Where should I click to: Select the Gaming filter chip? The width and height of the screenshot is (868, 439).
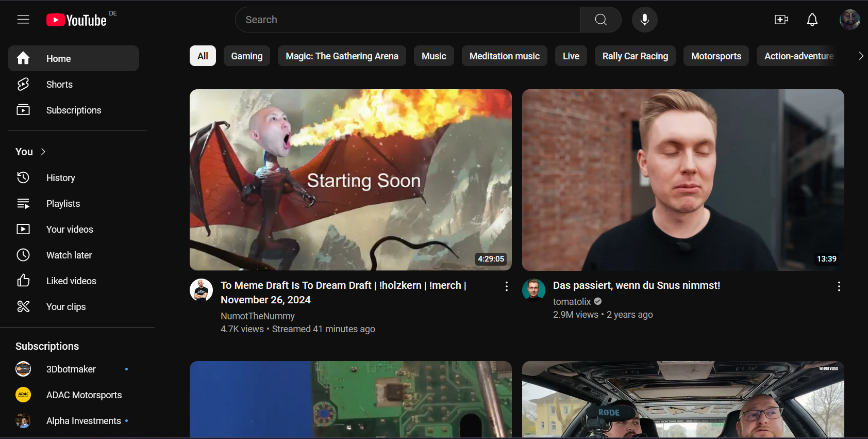(246, 56)
